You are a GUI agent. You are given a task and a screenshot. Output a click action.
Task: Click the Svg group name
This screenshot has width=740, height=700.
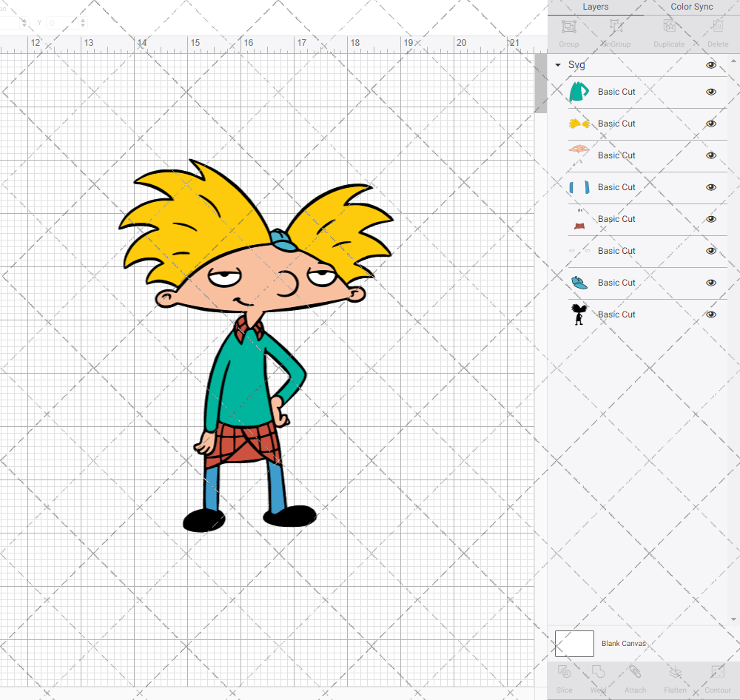[x=576, y=64]
